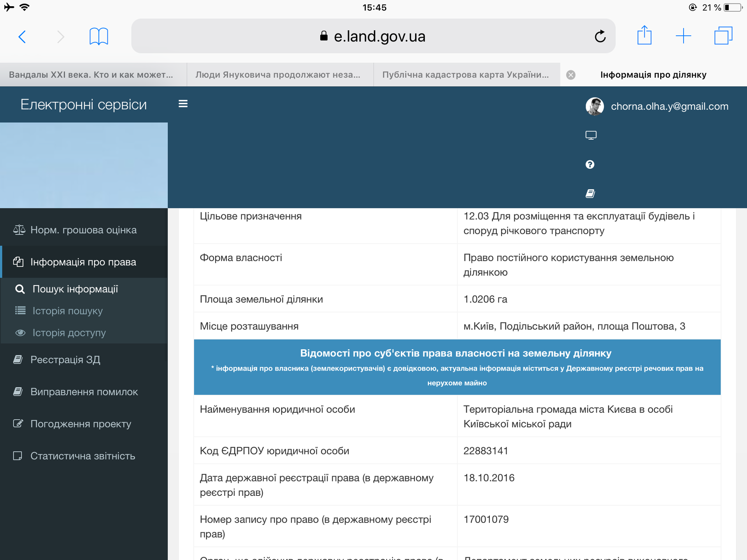Screen dimensions: 747x560
Task: Reload the page with refresh icon
Action: click(600, 36)
